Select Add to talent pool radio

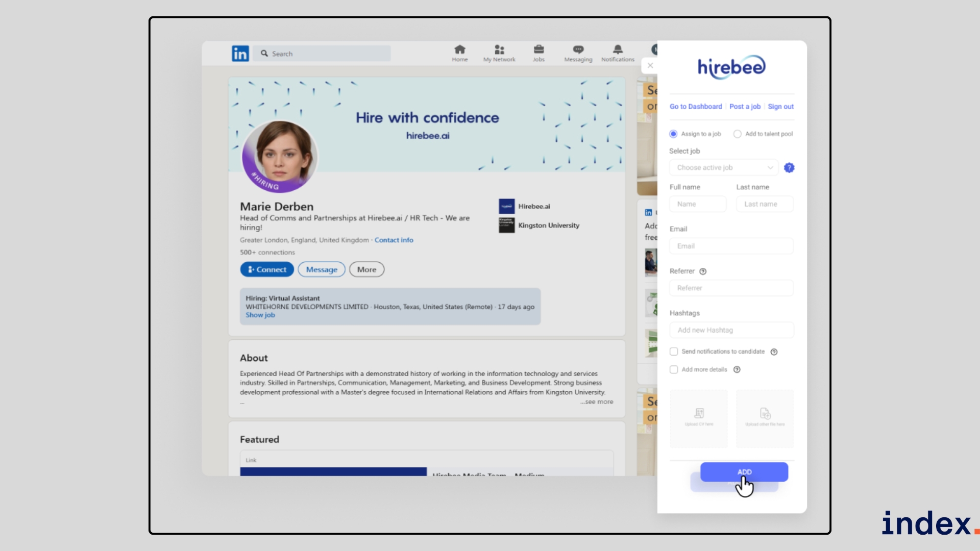coord(737,134)
